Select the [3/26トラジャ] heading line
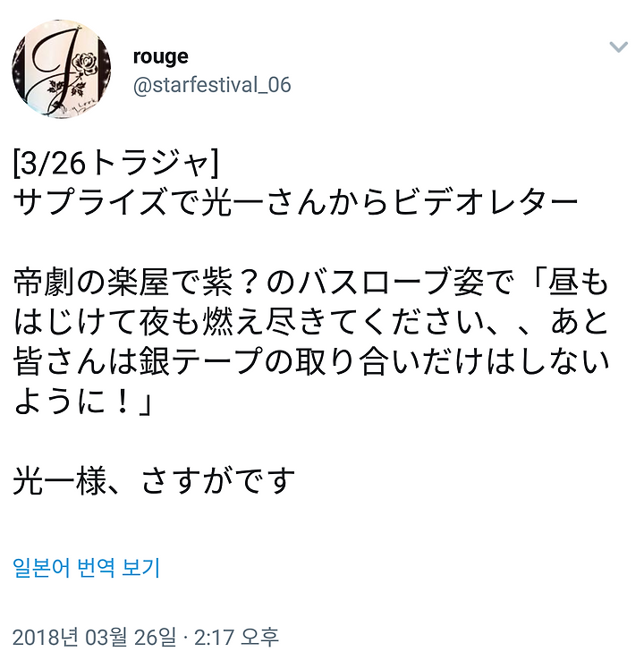Image resolution: width=644 pixels, height=660 pixels. click(x=116, y=164)
